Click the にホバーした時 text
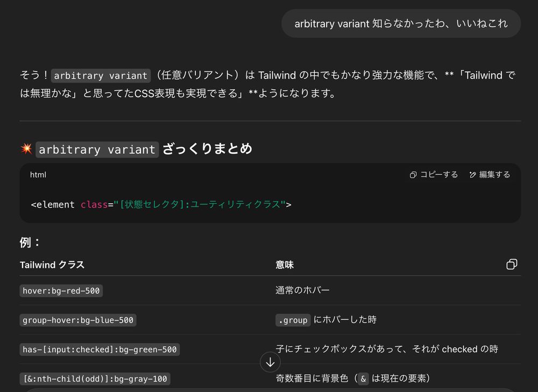 (x=345, y=319)
